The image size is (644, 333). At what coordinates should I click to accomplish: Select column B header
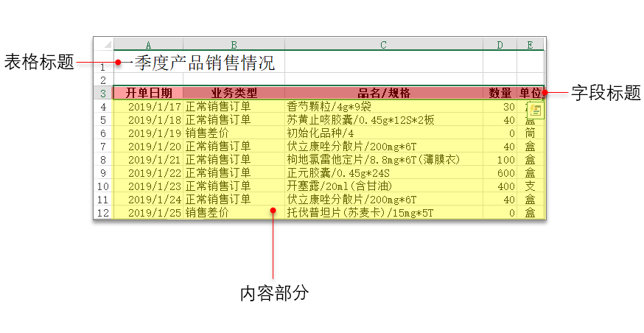click(234, 44)
